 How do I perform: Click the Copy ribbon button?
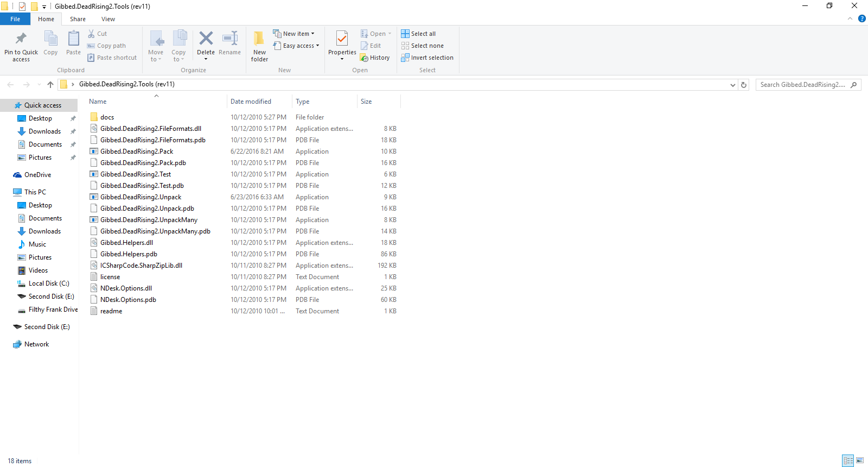[x=50, y=43]
